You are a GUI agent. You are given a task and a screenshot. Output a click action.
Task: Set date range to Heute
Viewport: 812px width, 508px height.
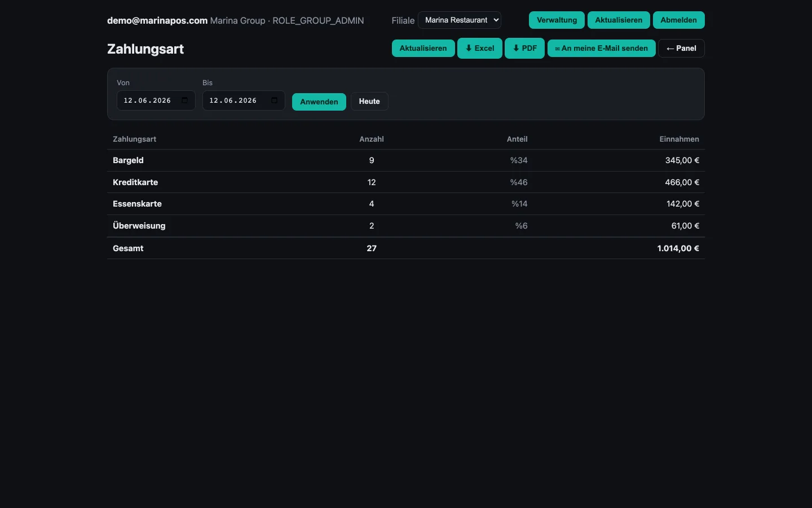pos(369,102)
